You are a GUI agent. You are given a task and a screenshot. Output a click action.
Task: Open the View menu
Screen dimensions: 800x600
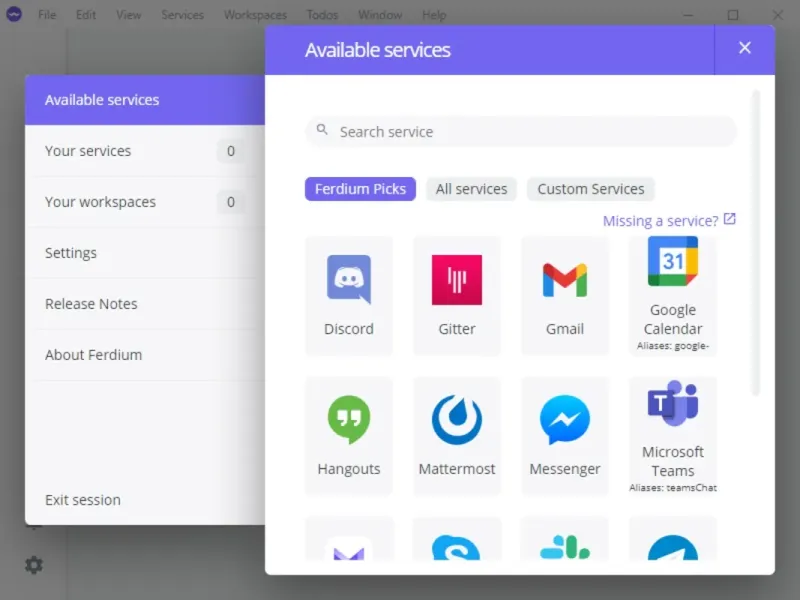[x=128, y=15]
